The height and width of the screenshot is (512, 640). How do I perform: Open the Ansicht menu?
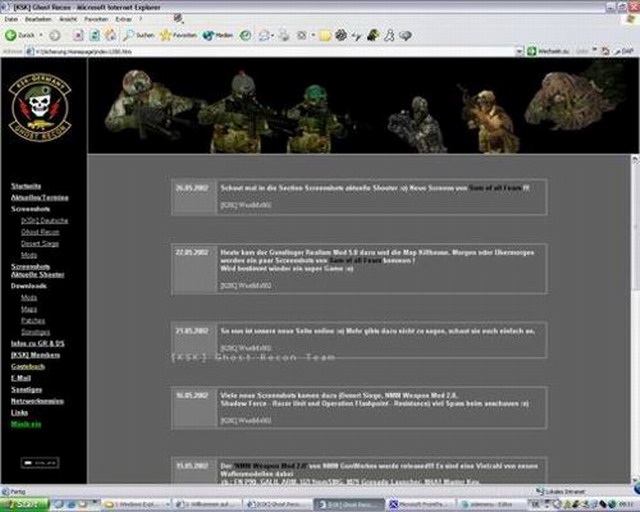(70, 19)
